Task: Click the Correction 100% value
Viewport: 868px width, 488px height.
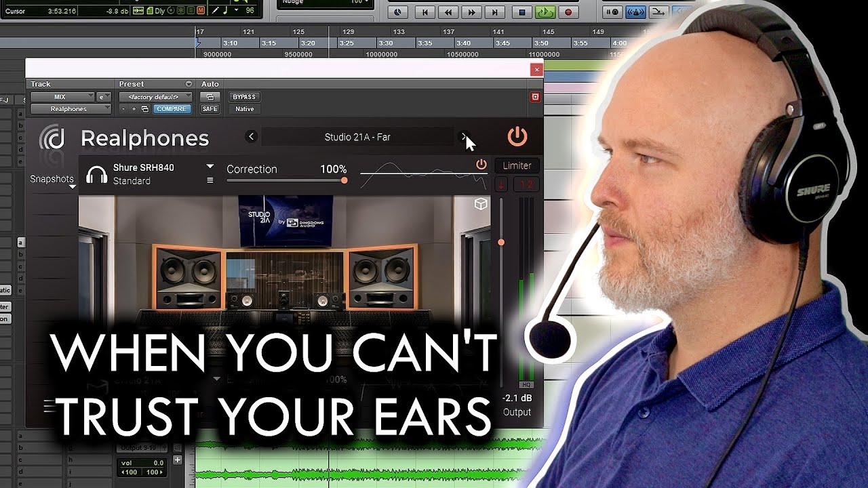Action: point(334,169)
